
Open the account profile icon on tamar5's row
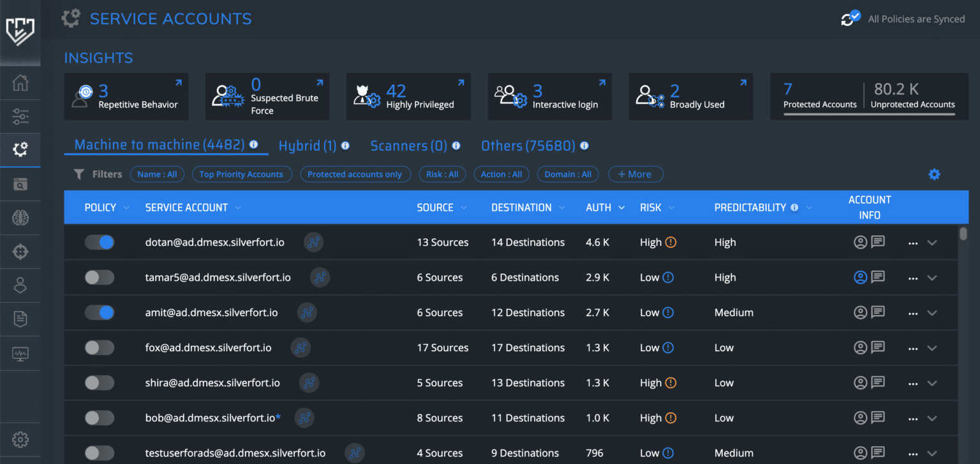point(861,277)
